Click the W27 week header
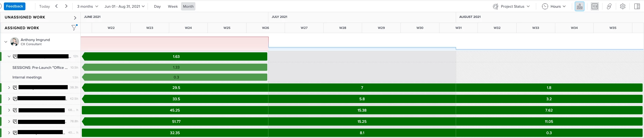Viewport: 644px width, 138px height. (304, 28)
